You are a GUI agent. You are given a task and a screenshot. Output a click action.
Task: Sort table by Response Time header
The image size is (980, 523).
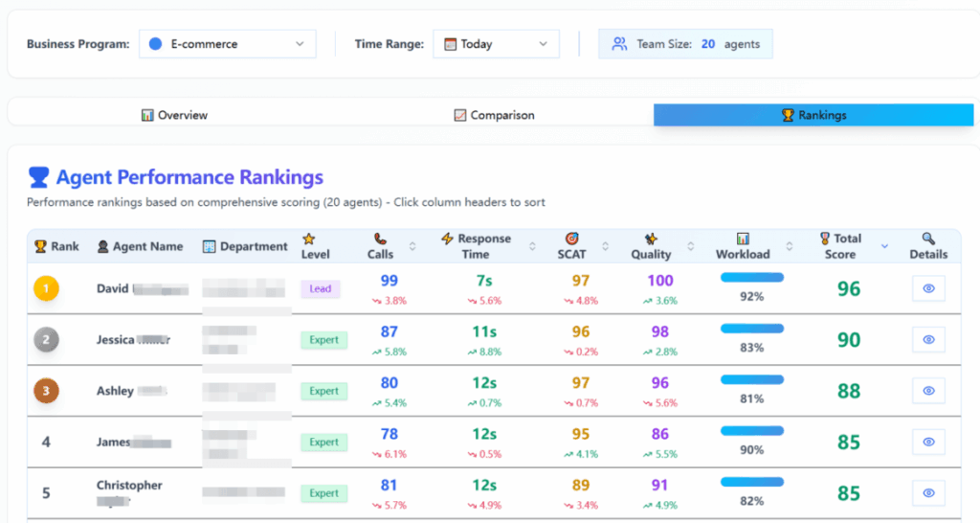point(478,246)
